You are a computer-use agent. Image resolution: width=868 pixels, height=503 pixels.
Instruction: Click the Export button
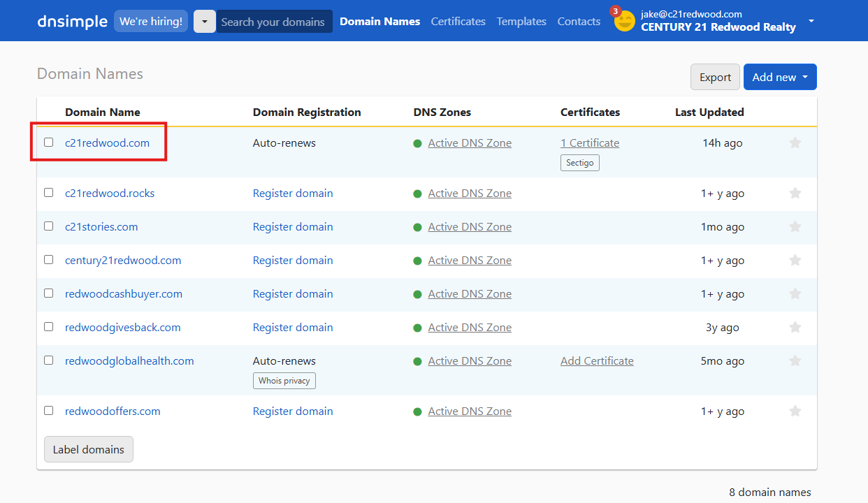(x=715, y=78)
